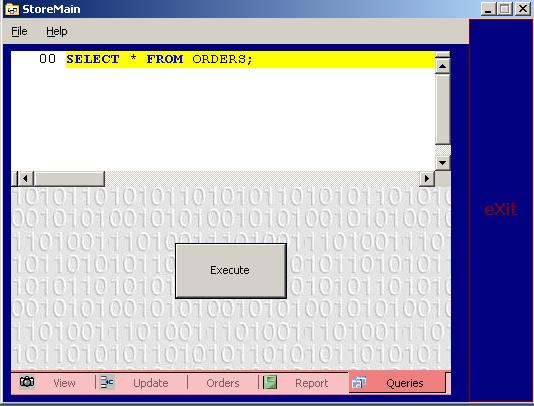Screen dimensions: 534x406
Task: Click the vertical scrollbar down arrow
Action: 442,162
